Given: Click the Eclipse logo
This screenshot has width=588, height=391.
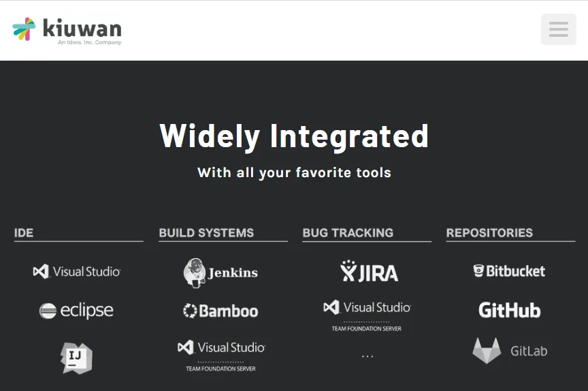Looking at the screenshot, I should (76, 311).
